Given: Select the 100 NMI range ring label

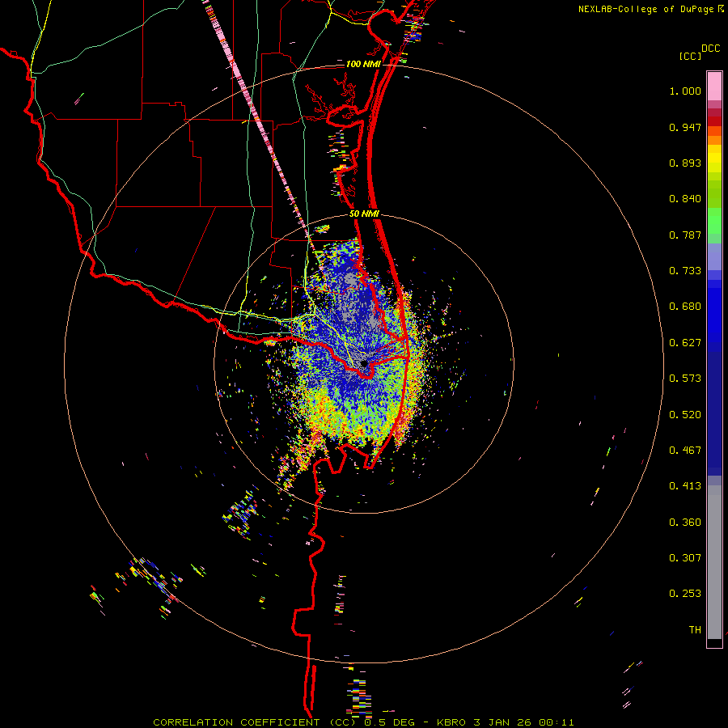Looking at the screenshot, I should coord(362,64).
